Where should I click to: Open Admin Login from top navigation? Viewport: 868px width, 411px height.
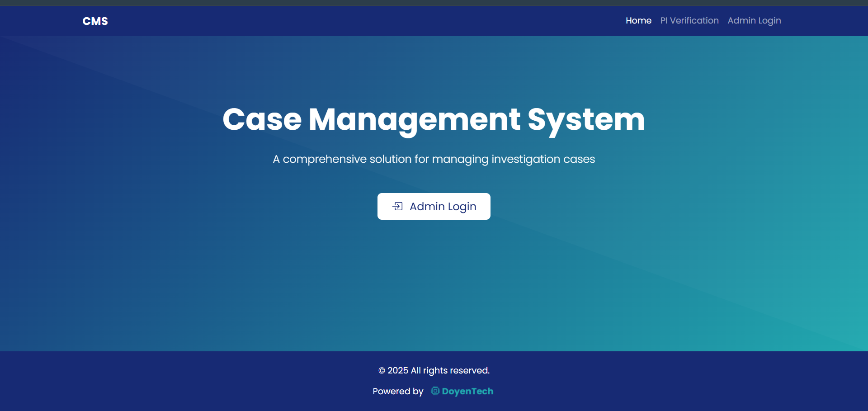tap(754, 20)
